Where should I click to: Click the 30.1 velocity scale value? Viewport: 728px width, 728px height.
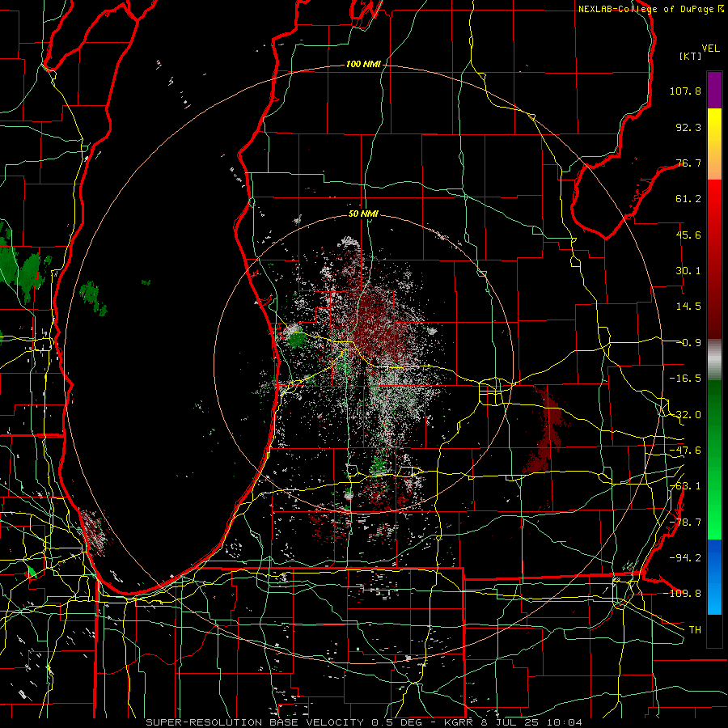pos(688,271)
